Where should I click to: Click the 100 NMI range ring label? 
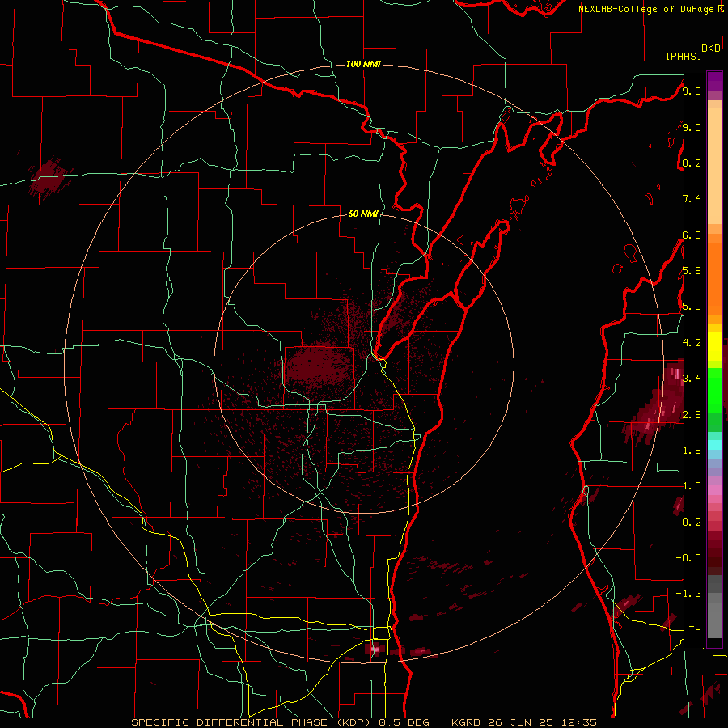pyautogui.click(x=363, y=64)
